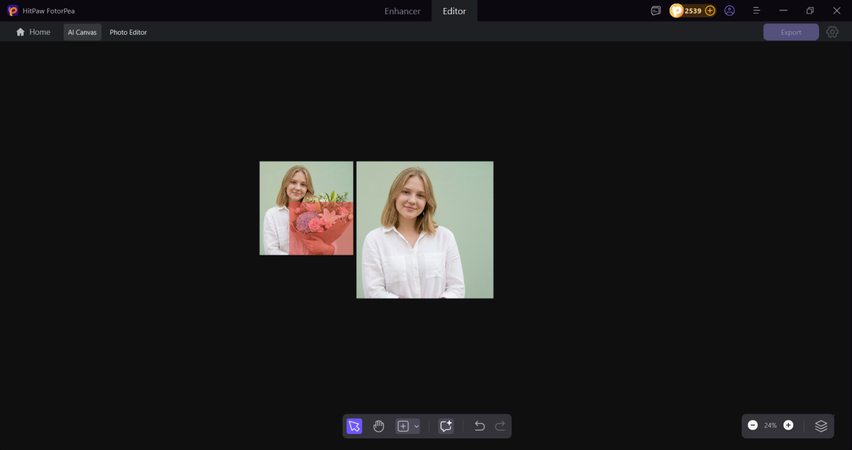Open the AI chat sparkle tool
The image size is (852, 450).
point(446,426)
